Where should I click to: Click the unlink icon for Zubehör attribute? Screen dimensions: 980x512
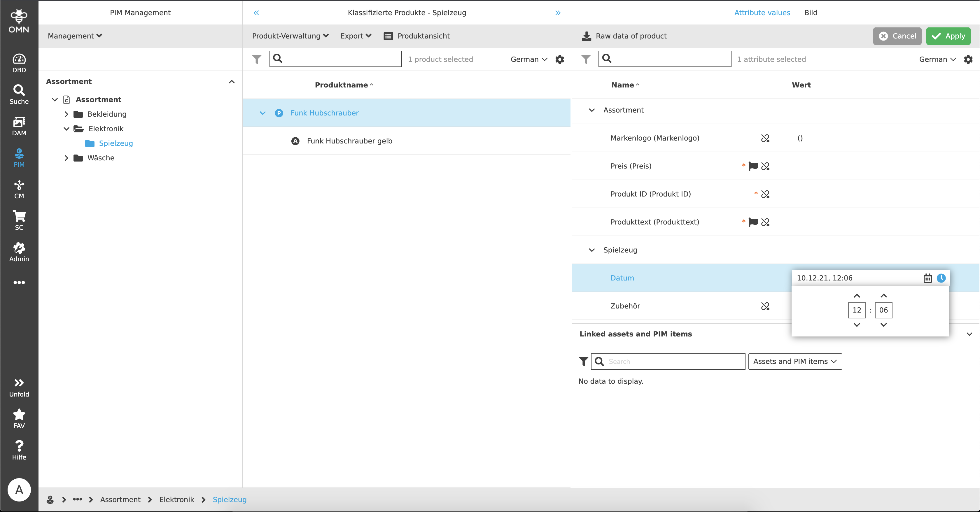pos(765,306)
